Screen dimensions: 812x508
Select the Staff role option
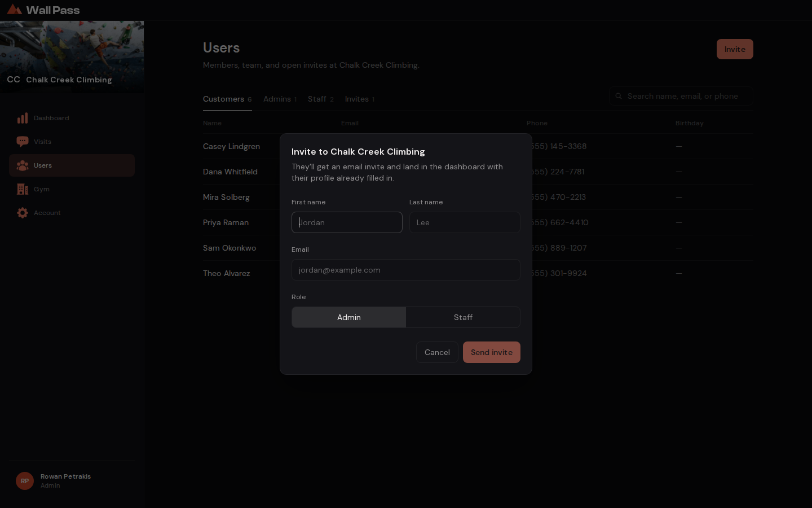click(463, 317)
